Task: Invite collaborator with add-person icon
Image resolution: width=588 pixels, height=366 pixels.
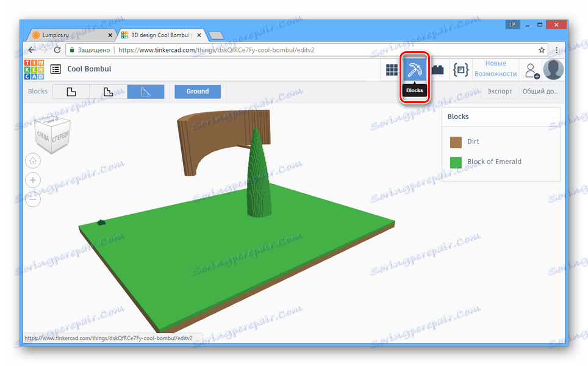Action: coord(532,71)
